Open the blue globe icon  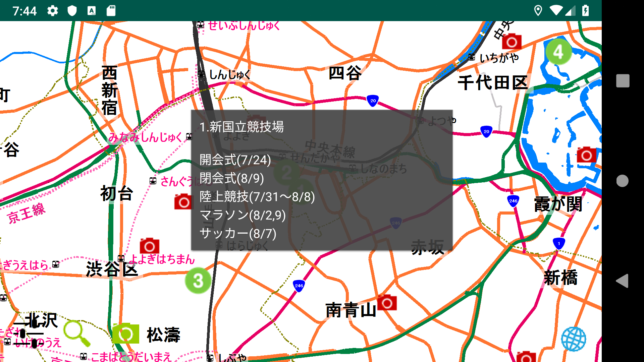[x=574, y=339]
